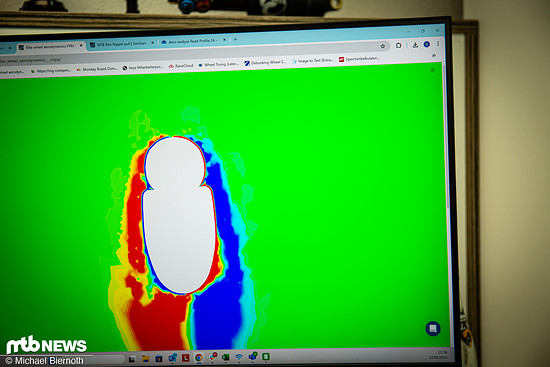Open Microsoft Teams from the taskbar
The width and height of the screenshot is (550, 367).
coord(253,357)
